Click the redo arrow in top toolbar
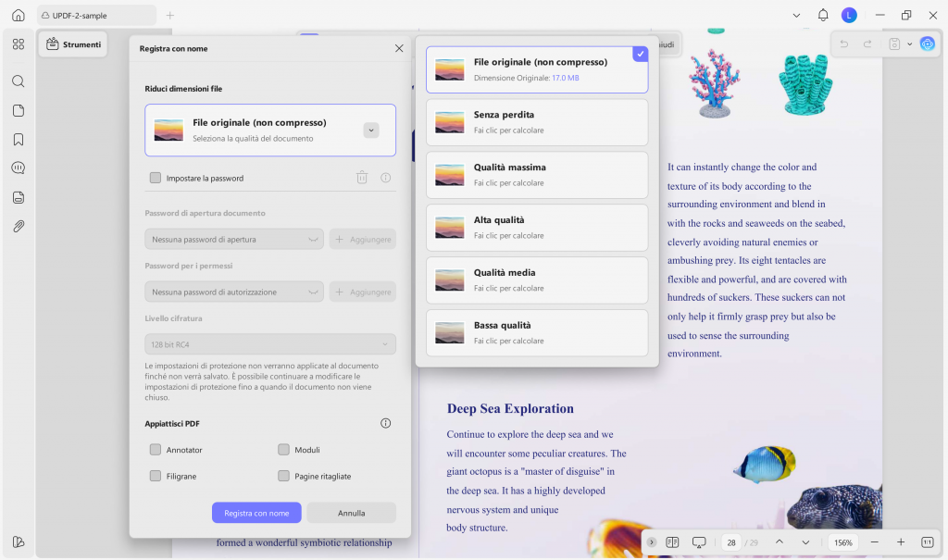Image resolution: width=948 pixels, height=560 pixels. [867, 44]
